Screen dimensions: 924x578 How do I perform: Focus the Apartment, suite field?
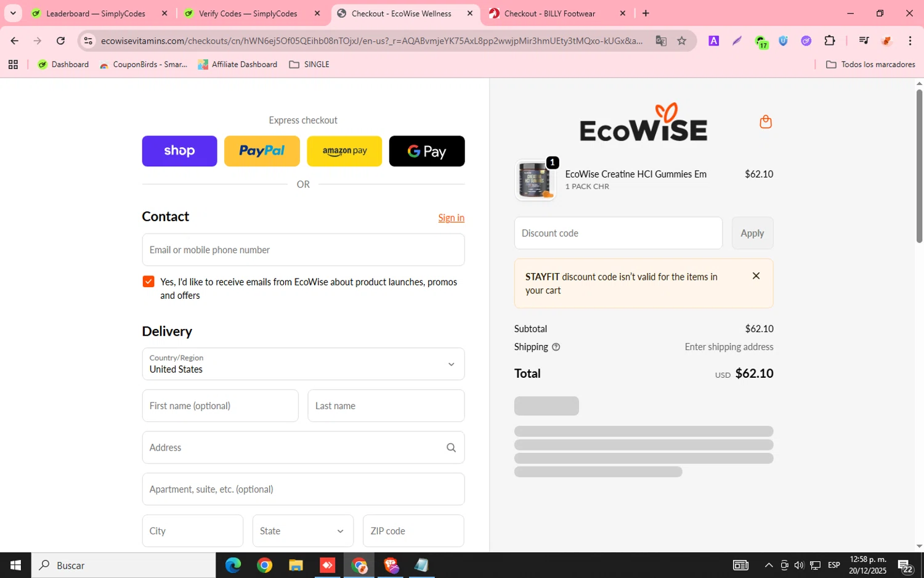click(x=303, y=489)
